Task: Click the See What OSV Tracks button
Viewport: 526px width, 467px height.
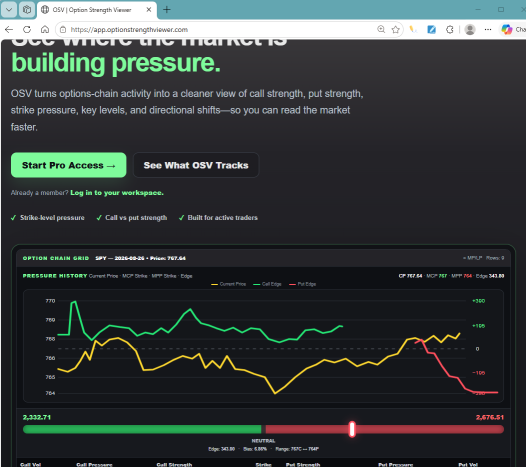Action: [196, 165]
